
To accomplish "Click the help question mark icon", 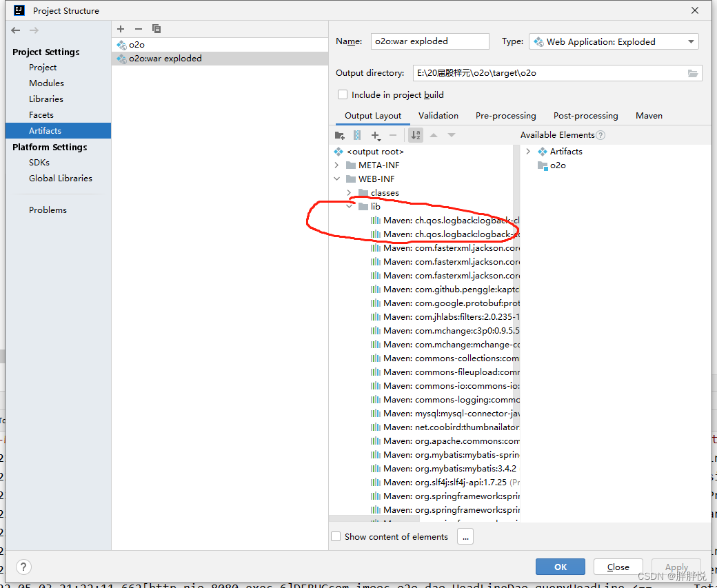I will [x=23, y=567].
